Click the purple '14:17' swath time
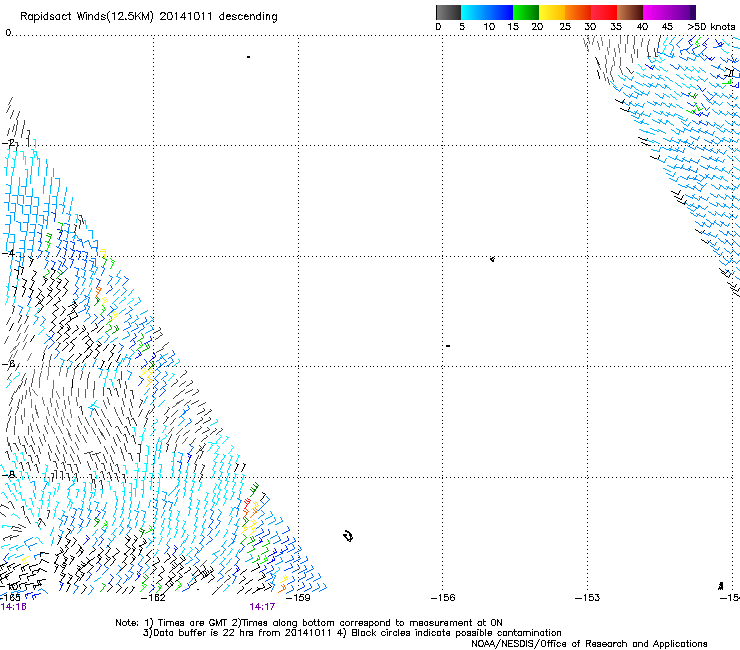Viewport: 740px width, 650px height. pyautogui.click(x=262, y=607)
